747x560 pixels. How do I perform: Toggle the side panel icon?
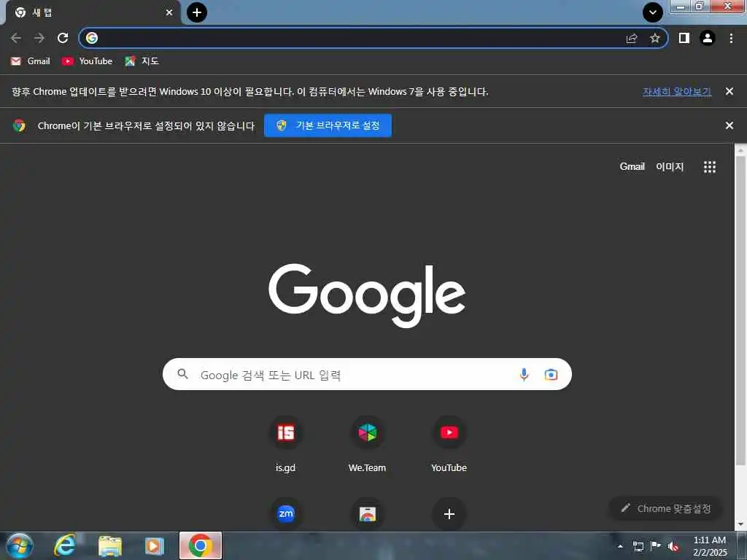tap(684, 38)
